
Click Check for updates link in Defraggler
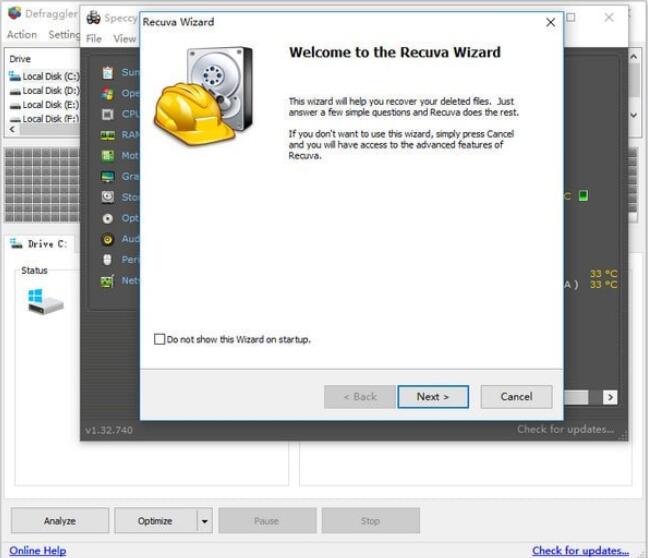point(581,551)
